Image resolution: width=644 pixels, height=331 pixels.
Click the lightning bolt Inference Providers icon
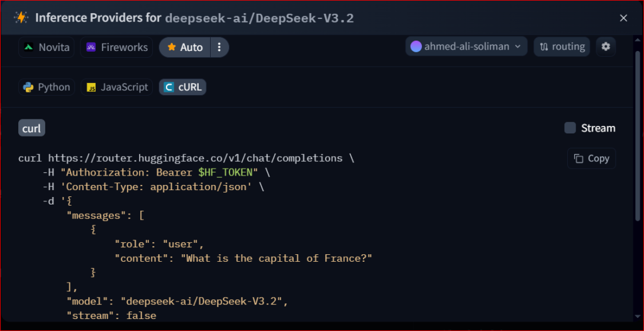click(x=22, y=18)
